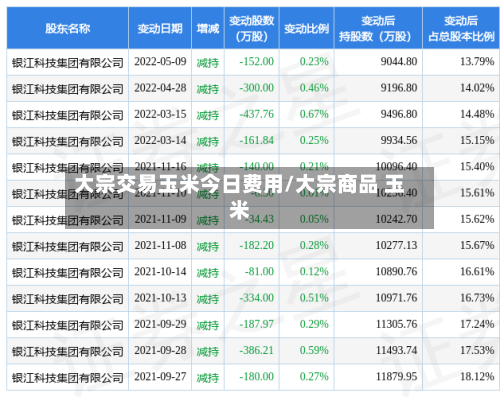Image resolution: width=500 pixels, height=397 pixels.
Task: Select the date cell 2021-09-28
Action: click(160, 350)
